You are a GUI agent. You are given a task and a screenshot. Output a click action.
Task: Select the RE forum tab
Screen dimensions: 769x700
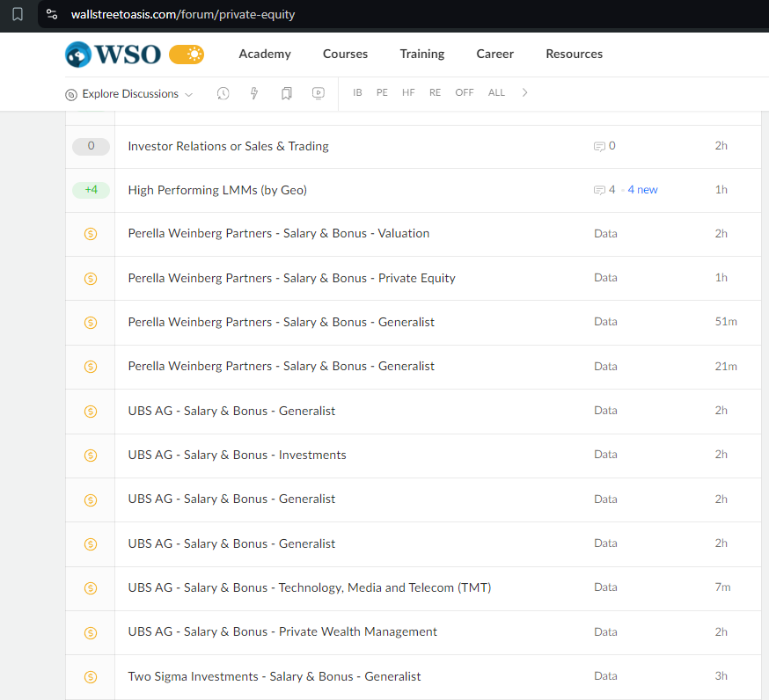435,92
